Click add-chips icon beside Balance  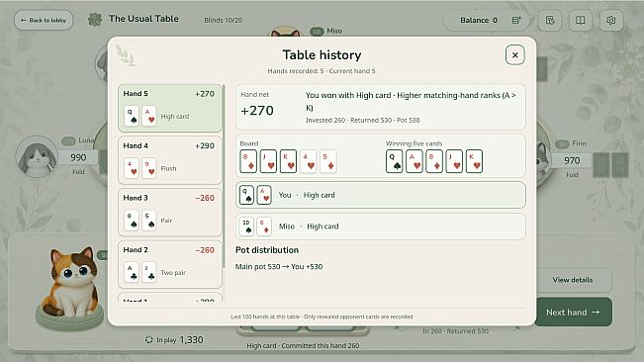coord(516,20)
